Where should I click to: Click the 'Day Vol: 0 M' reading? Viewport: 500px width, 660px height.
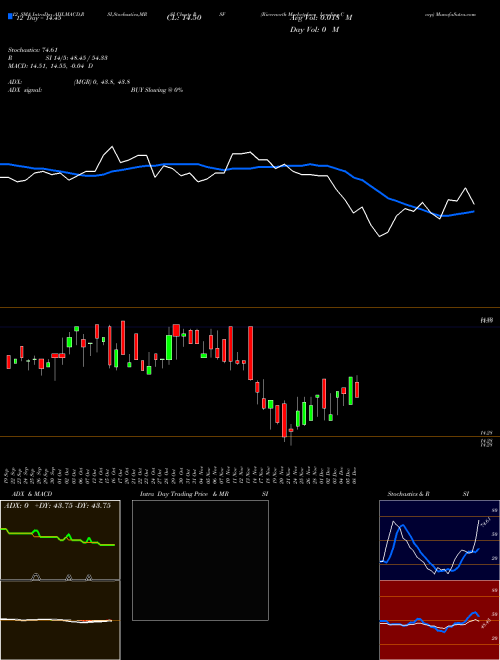coord(314,30)
